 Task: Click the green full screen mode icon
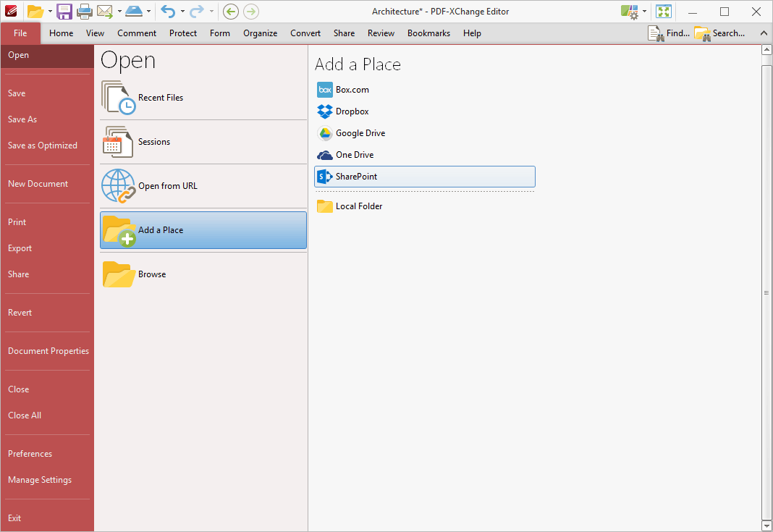(664, 12)
